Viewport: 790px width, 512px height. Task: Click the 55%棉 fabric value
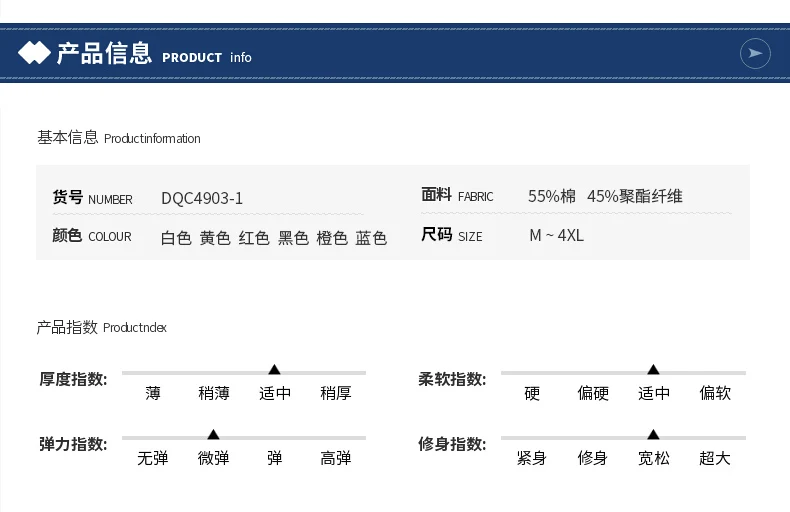coord(552,196)
